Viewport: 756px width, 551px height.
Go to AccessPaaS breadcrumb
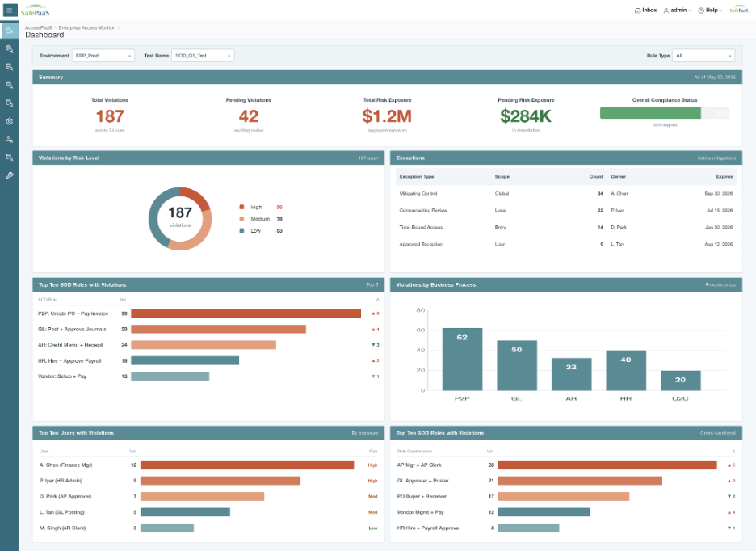point(38,28)
